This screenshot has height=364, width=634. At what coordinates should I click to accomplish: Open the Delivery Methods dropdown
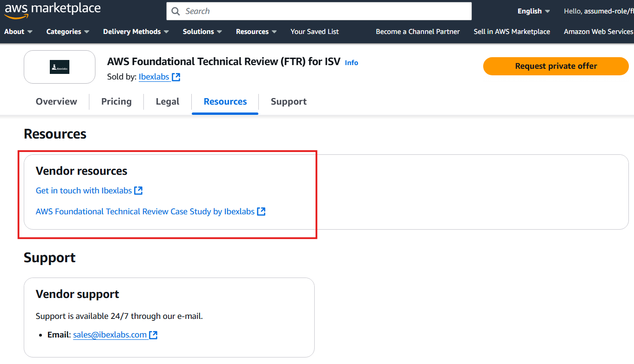coord(136,32)
